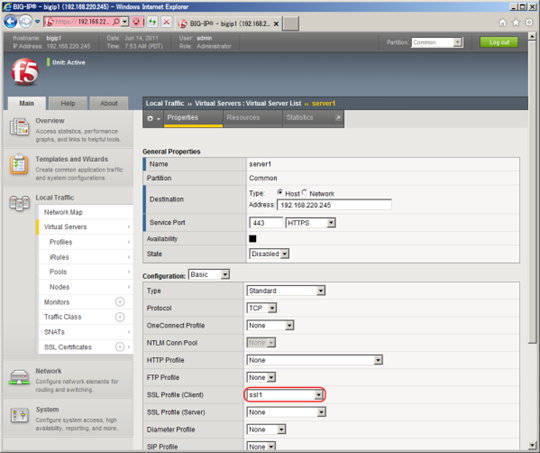Click the System section switch icon
Image resolution: width=540 pixels, height=453 pixels.
[x=19, y=415]
